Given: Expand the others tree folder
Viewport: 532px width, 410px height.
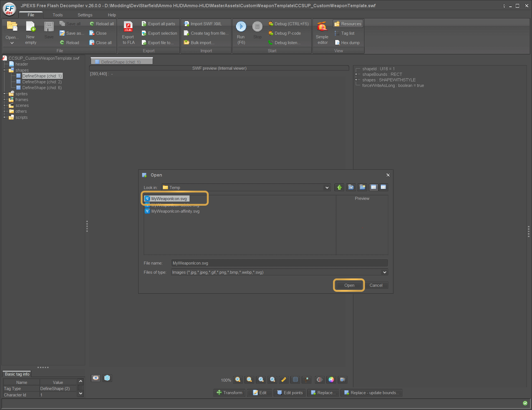Looking at the screenshot, I should (5, 111).
